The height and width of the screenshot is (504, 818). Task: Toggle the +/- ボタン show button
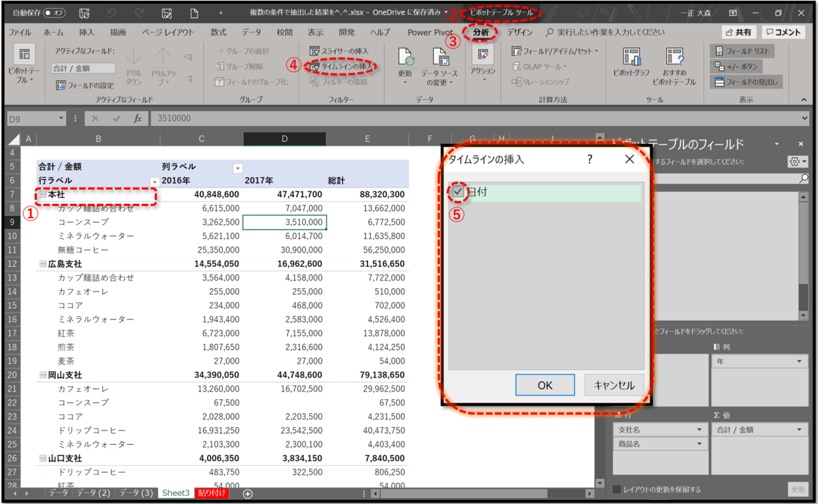pos(736,66)
